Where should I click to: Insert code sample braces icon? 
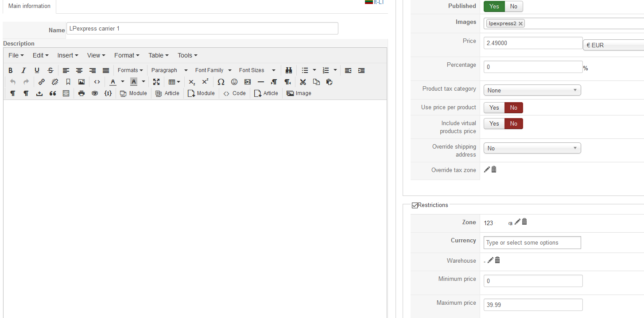[x=108, y=93]
